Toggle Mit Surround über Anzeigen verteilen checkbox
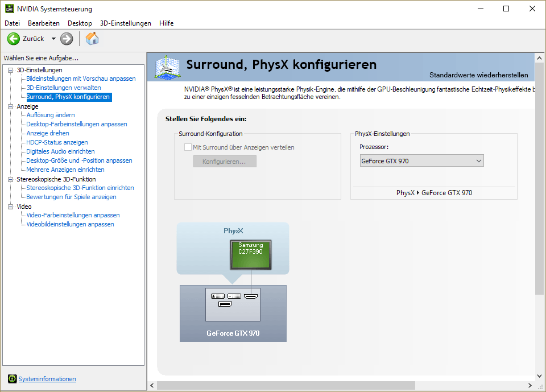546x392 pixels. 188,147
